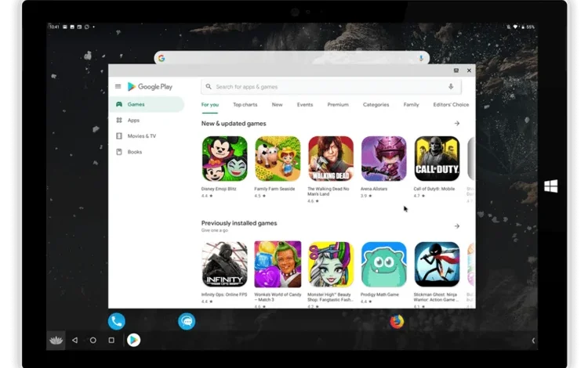The height and width of the screenshot is (368, 588).
Task: Expand the taskbar tray chevron
Action: [533, 341]
